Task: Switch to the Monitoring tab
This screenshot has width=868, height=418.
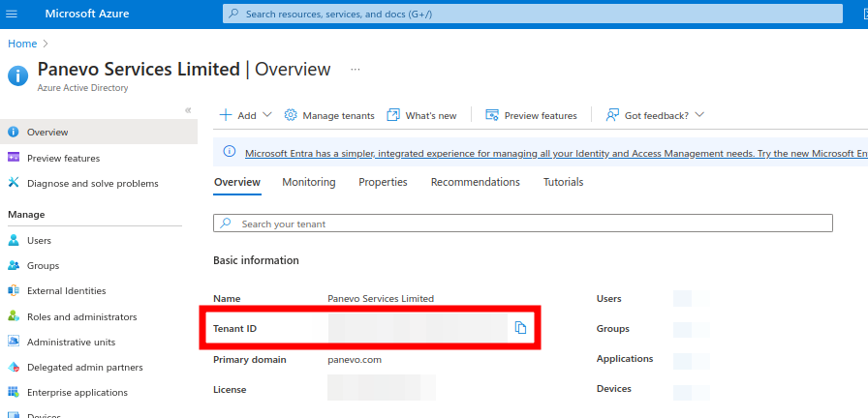Action: tap(308, 182)
